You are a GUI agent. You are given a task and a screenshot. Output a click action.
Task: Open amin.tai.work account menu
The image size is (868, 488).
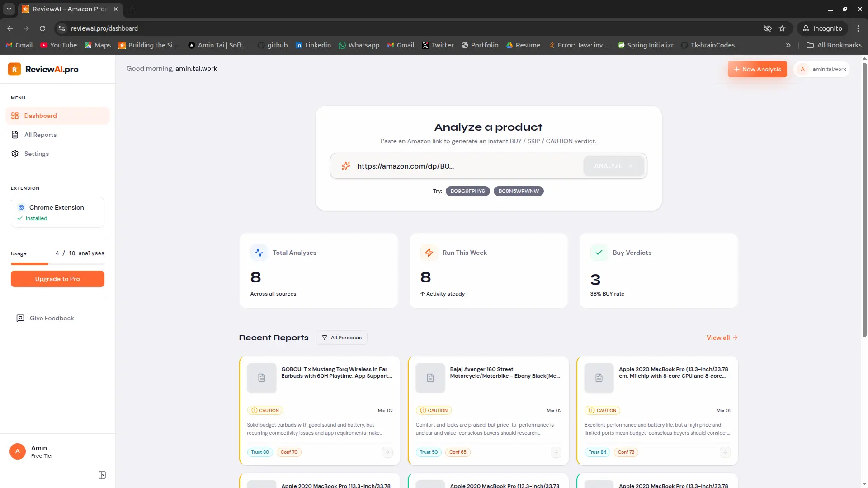tap(821, 69)
